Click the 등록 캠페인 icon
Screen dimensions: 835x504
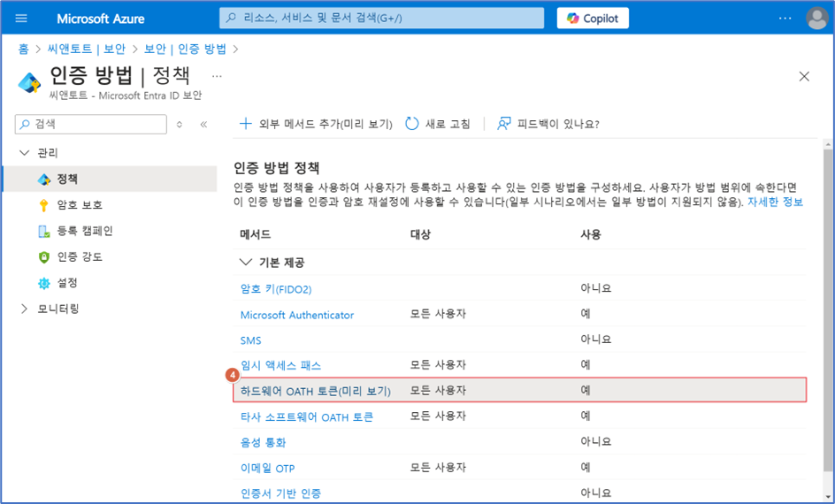pyautogui.click(x=43, y=231)
